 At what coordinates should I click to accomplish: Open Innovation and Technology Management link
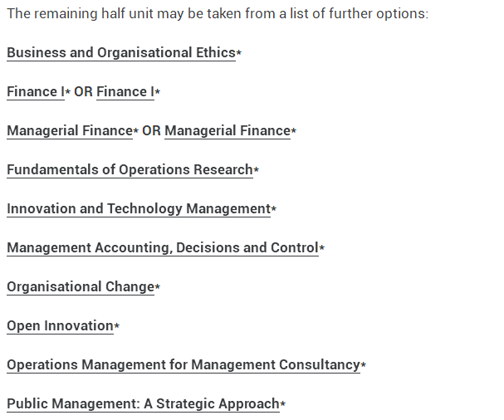[139, 209]
